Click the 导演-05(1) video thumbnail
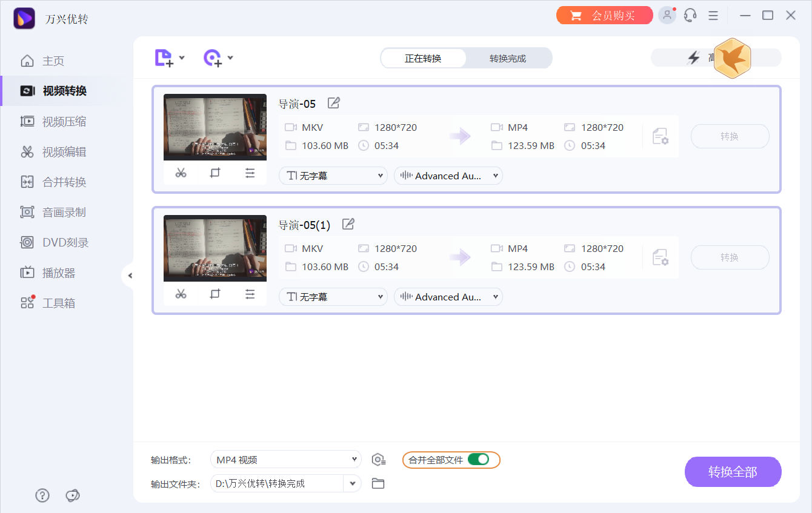The height and width of the screenshot is (513, 812). click(215, 248)
